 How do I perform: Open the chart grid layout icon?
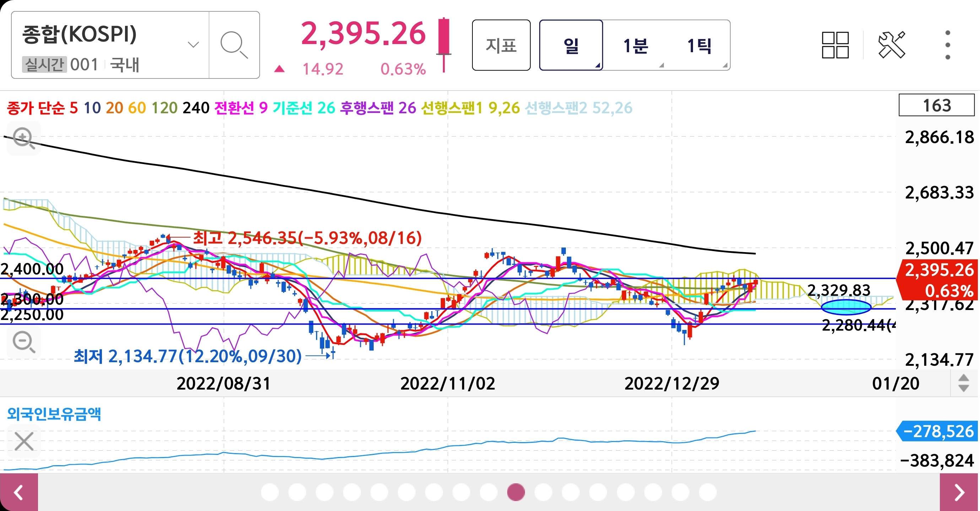(x=835, y=45)
